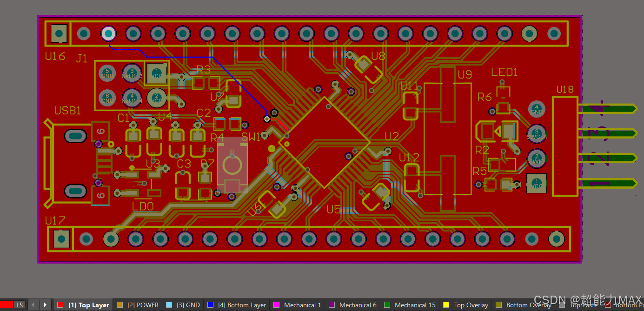Screen dimensions: 644x311
Task: Select the U9 component outline
Action: click(447, 139)
